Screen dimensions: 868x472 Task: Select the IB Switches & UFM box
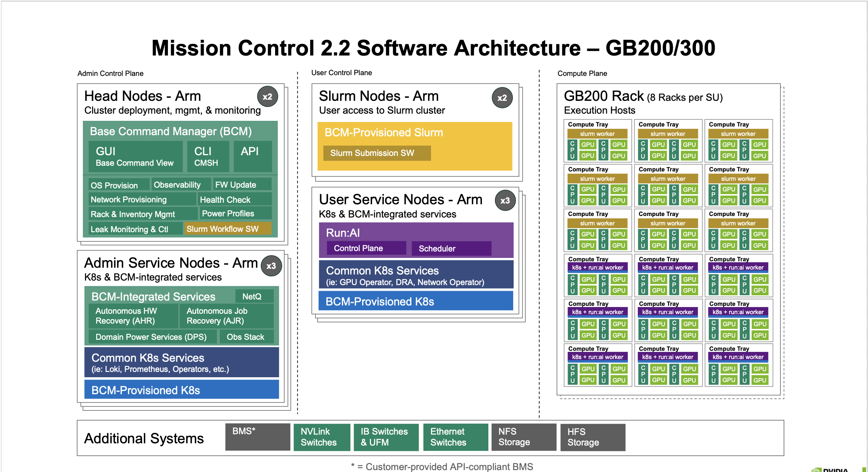[x=386, y=437]
